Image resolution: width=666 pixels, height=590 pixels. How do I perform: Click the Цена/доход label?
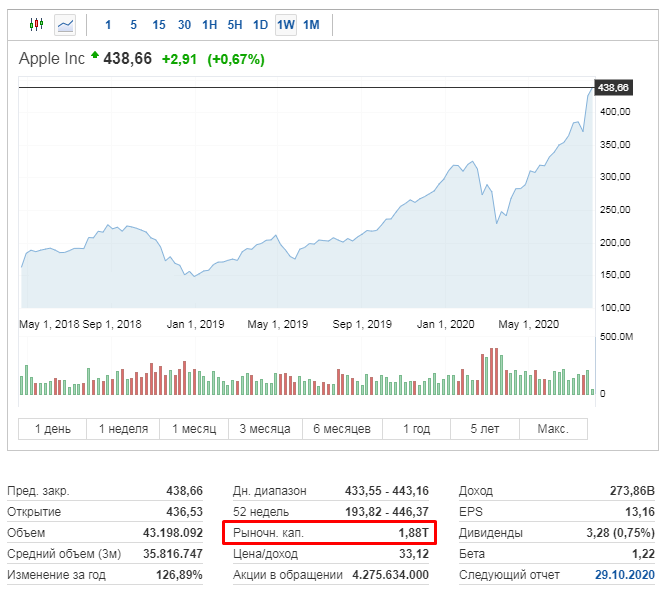(x=265, y=554)
